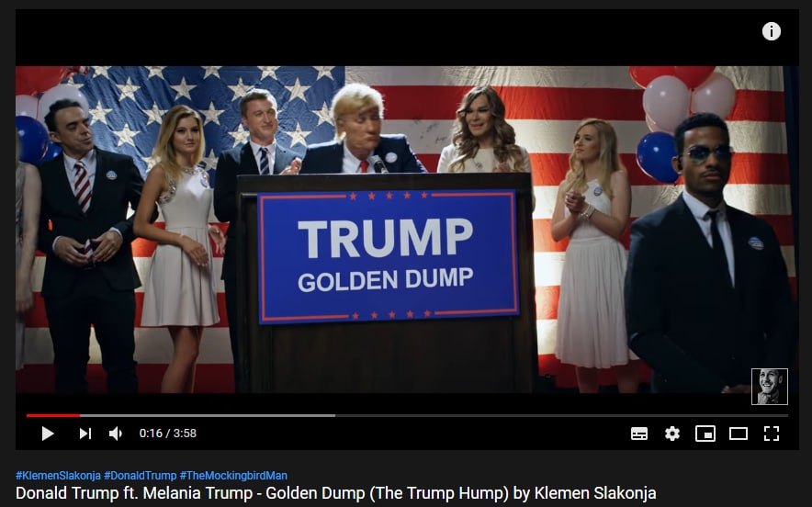Click the channel watermark thumbnail
The image size is (812, 507).
coord(770,387)
